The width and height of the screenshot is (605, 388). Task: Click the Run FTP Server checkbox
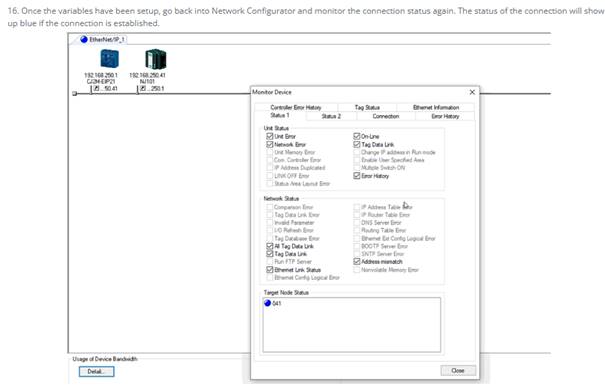[x=270, y=261]
